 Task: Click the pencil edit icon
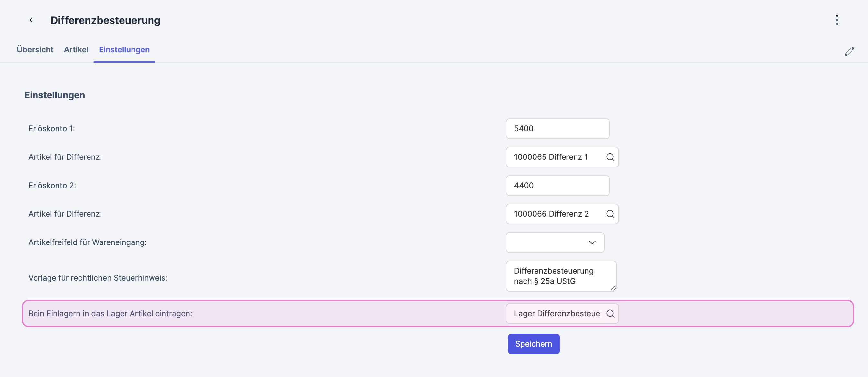[x=849, y=52]
